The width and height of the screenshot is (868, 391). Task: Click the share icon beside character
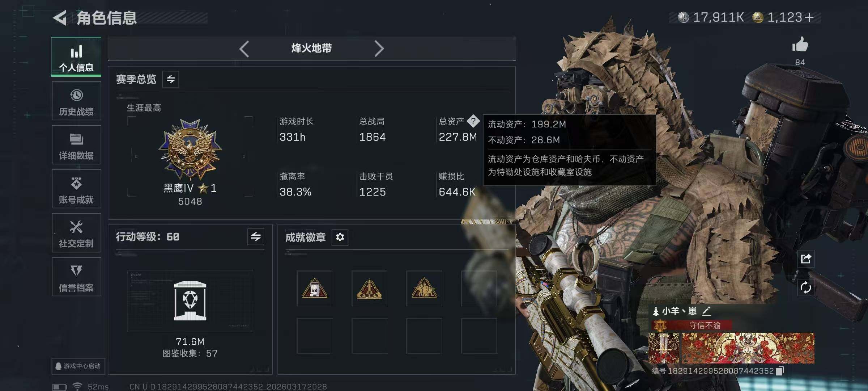806,258
